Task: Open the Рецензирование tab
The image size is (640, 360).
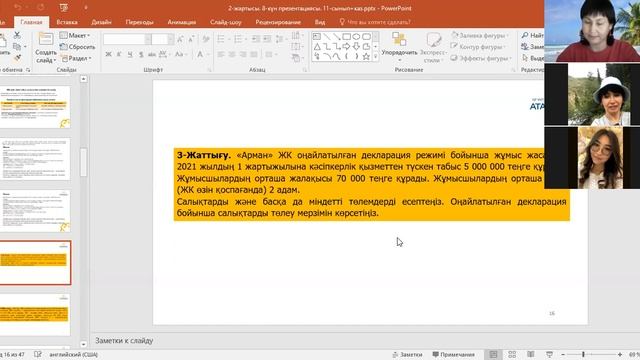Action: pyautogui.click(x=278, y=22)
